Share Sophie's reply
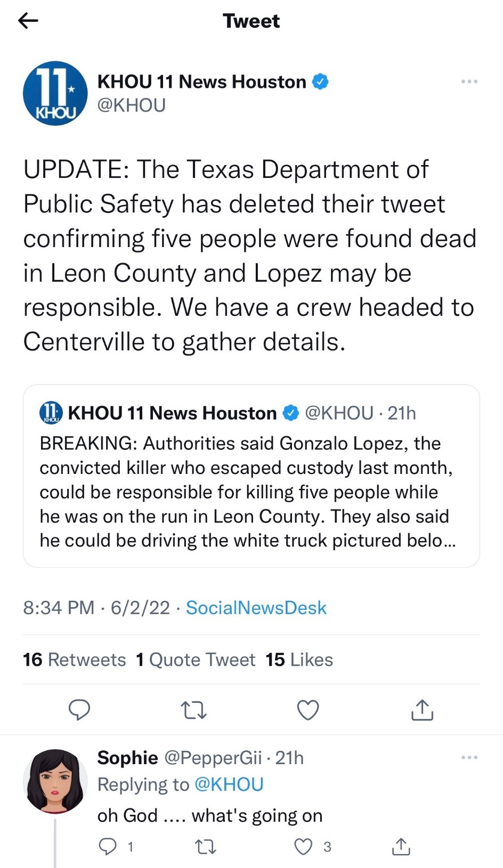The image size is (503, 868). (401, 847)
